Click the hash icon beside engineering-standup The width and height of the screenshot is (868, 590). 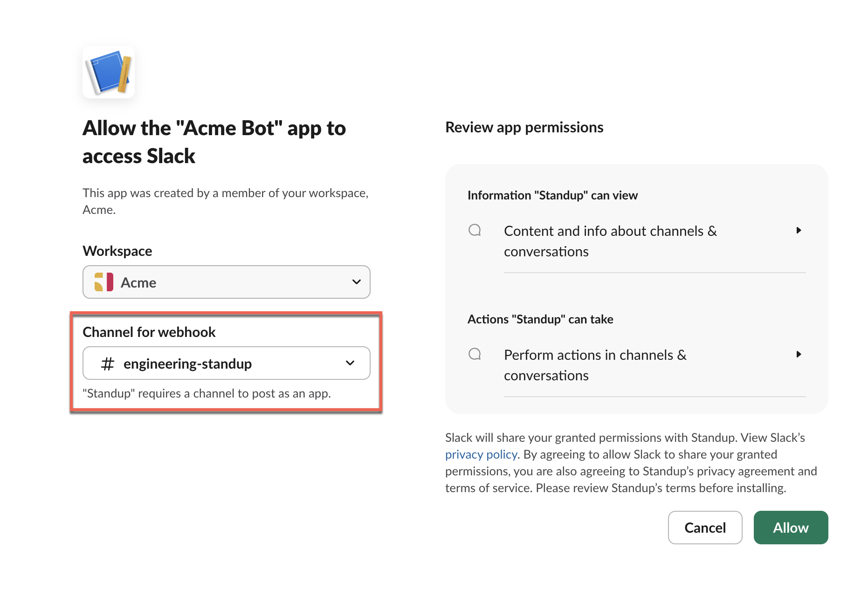108,364
